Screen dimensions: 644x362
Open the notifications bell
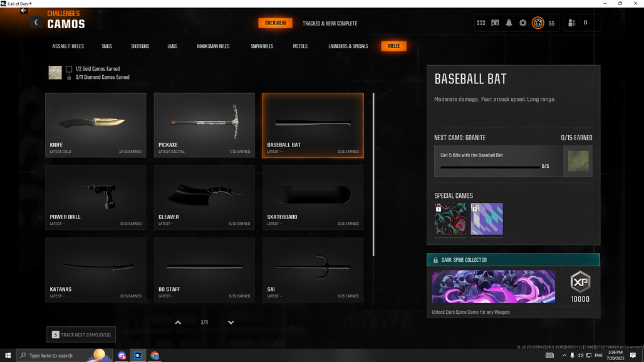point(509,23)
